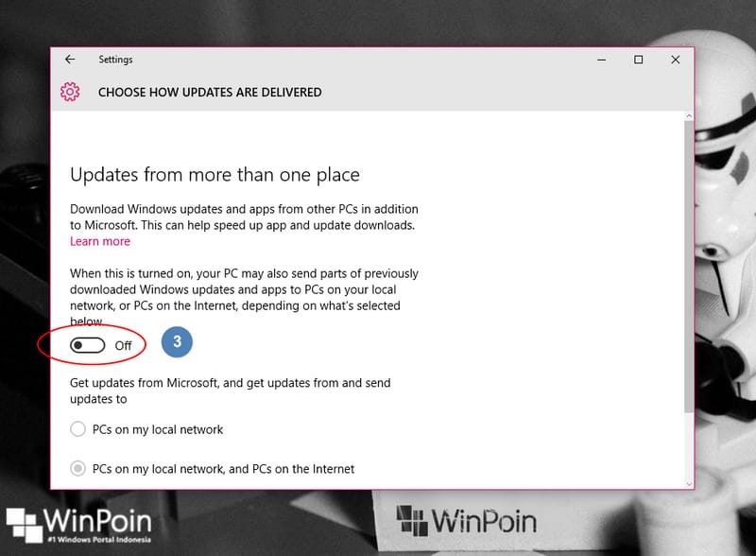Open the "Learn more" link
The height and width of the screenshot is (556, 756).
100,241
